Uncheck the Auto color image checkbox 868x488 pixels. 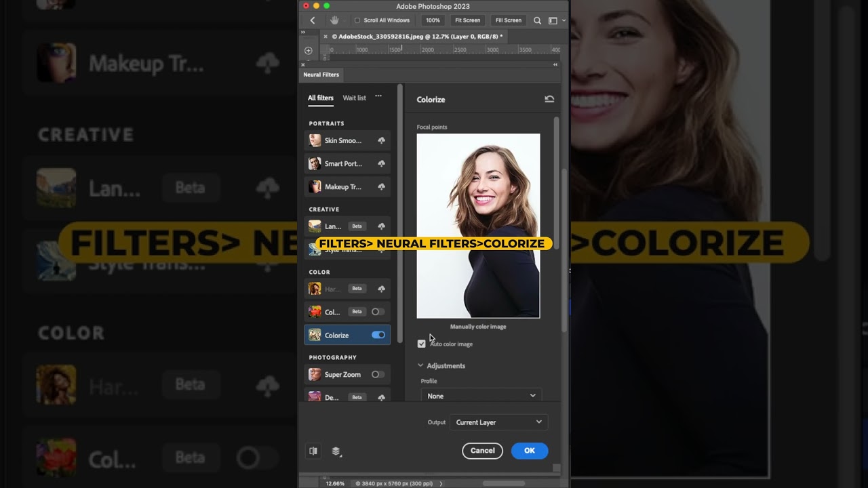pyautogui.click(x=421, y=344)
